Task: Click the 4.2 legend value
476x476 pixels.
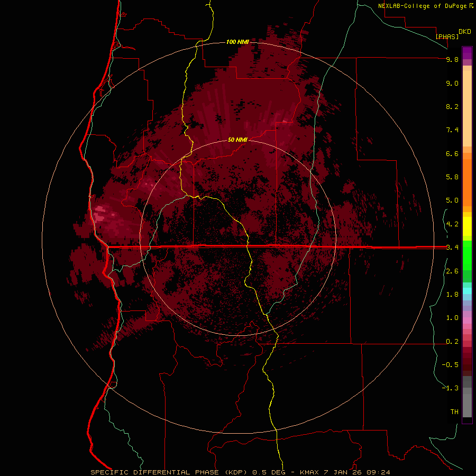Action: click(452, 224)
